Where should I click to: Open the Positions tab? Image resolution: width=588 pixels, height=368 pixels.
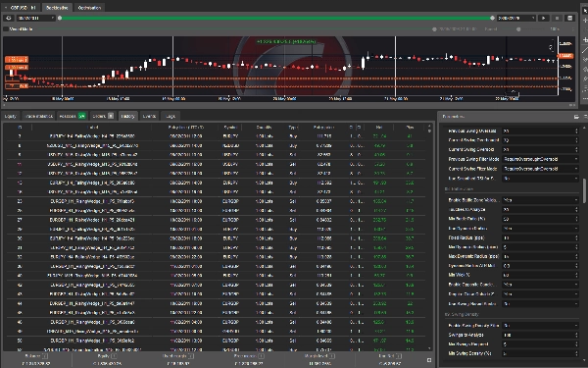72,116
